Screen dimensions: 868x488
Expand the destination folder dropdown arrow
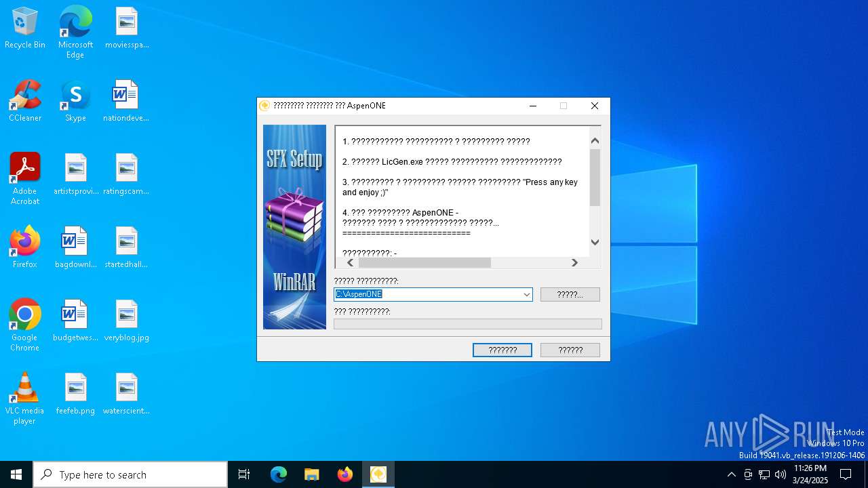[526, 294]
